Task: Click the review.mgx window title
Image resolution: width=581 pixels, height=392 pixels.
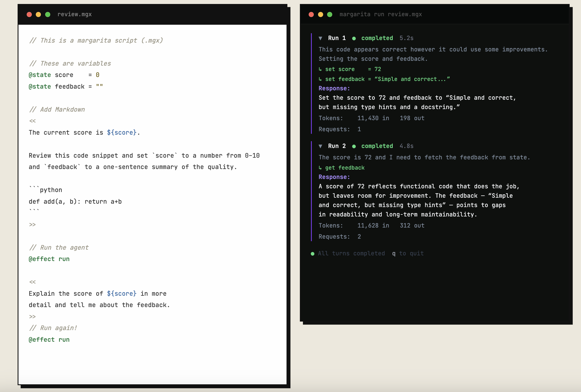Action: tap(75, 14)
